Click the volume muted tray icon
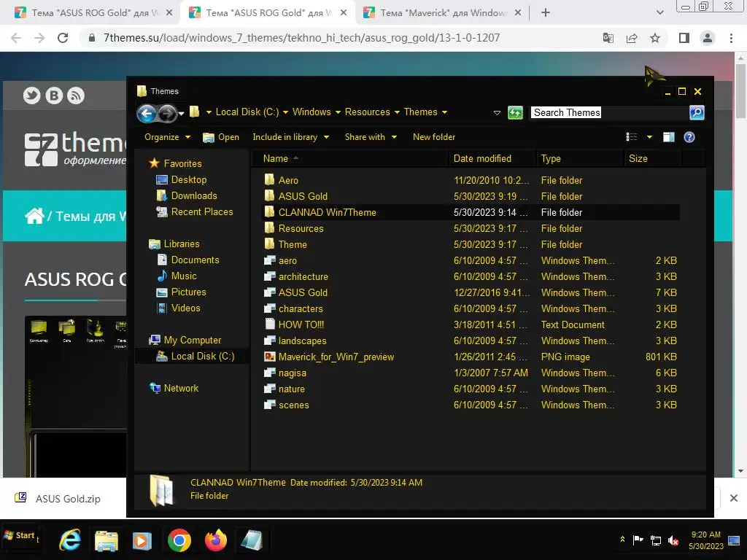The height and width of the screenshot is (560, 747). [673, 540]
